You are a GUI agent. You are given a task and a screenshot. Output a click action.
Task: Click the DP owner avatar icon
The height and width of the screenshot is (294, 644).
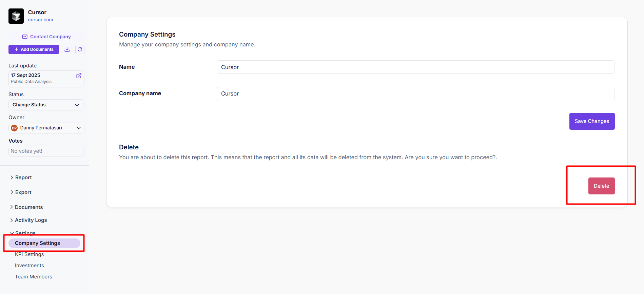coord(14,128)
